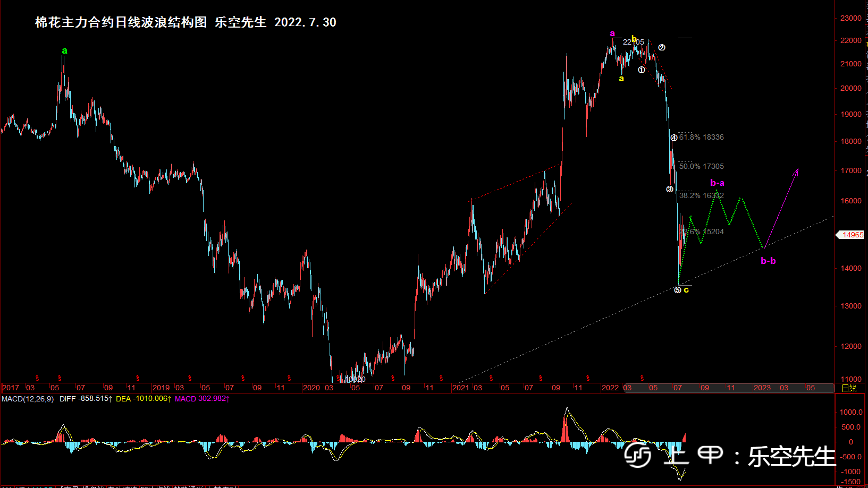Click the 17000 price axis label
Screen dimensions: 868x488
coord(851,170)
